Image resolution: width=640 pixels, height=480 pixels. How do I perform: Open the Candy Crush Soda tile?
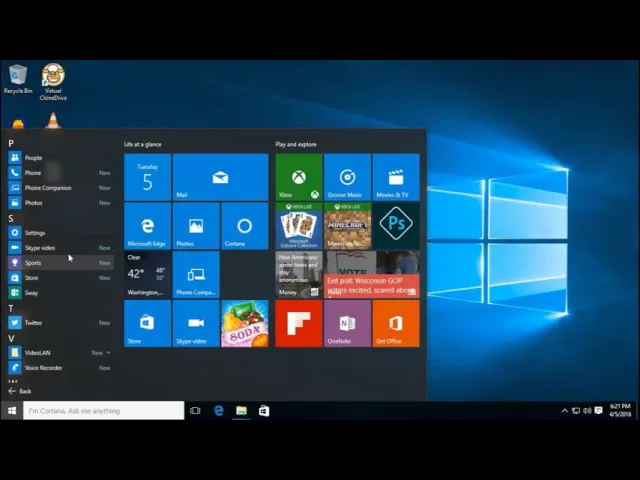244,323
